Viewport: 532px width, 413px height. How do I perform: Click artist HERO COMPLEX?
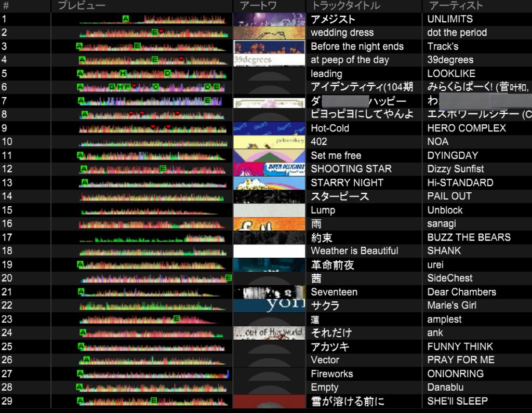click(x=467, y=128)
